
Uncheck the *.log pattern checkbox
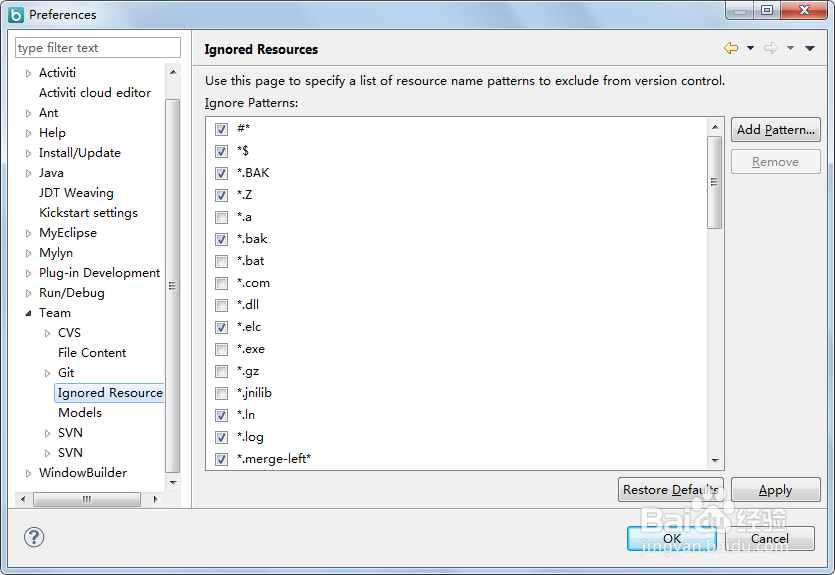(222, 437)
